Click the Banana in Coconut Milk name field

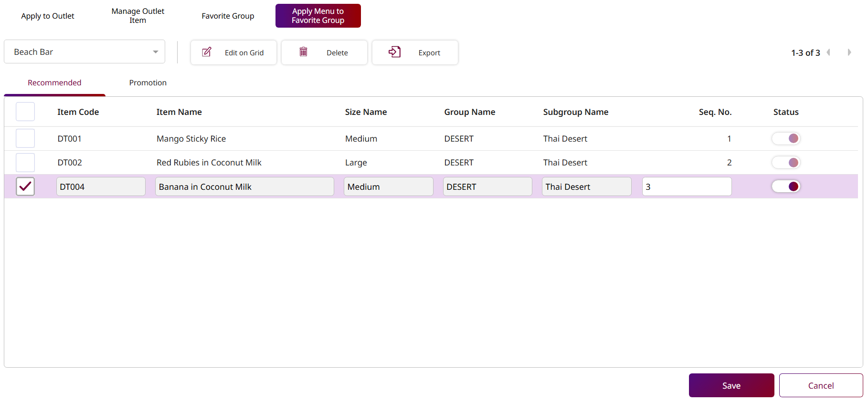click(244, 186)
